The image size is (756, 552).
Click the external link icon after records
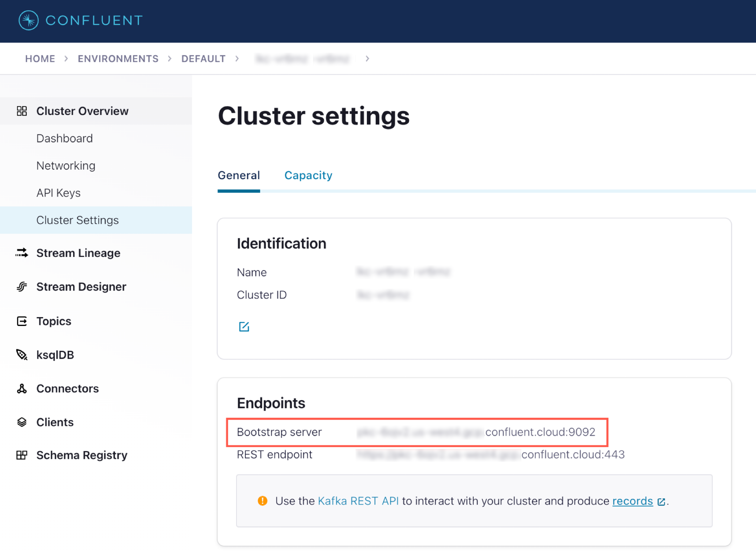click(x=661, y=502)
